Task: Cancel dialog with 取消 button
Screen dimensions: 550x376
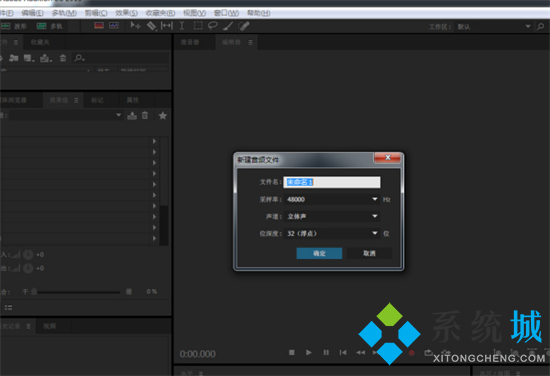Action: tap(369, 253)
